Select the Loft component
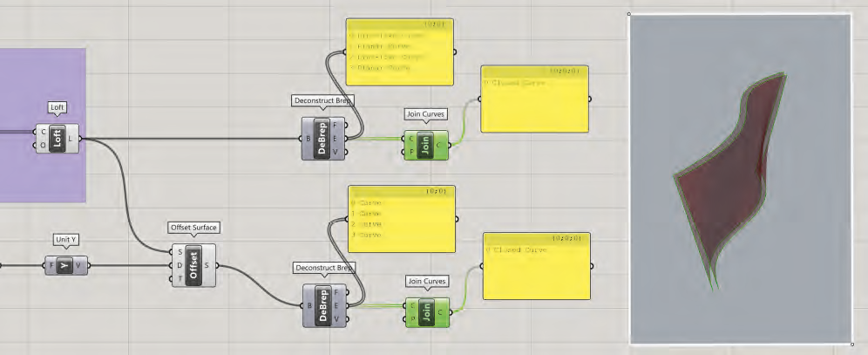Screen dimensions: 868x355 [x=58, y=138]
